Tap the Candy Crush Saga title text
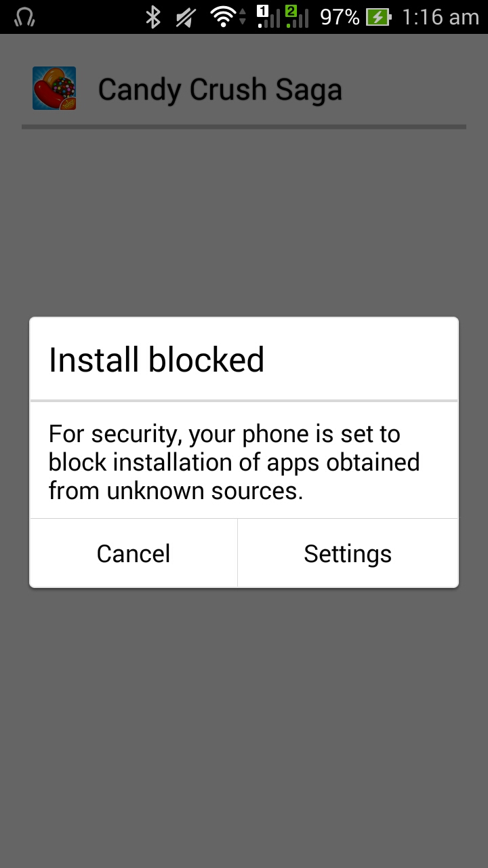The image size is (488, 868). [x=220, y=90]
